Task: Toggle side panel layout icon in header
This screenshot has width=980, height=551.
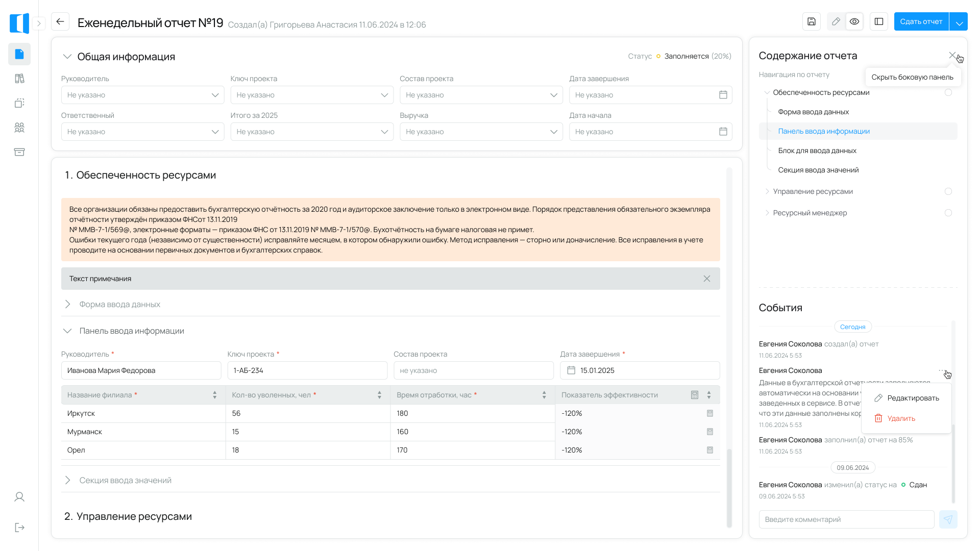Action: coord(879,21)
